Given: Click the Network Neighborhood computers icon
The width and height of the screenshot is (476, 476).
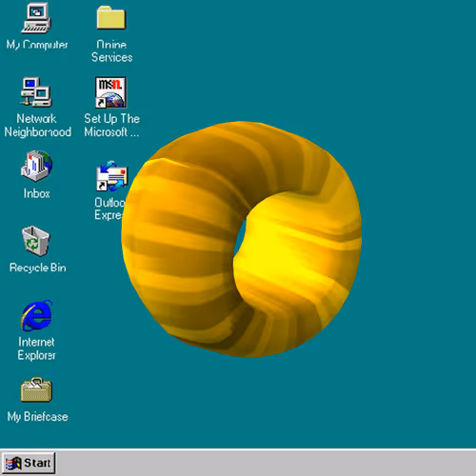Looking at the screenshot, I should 36,92.
